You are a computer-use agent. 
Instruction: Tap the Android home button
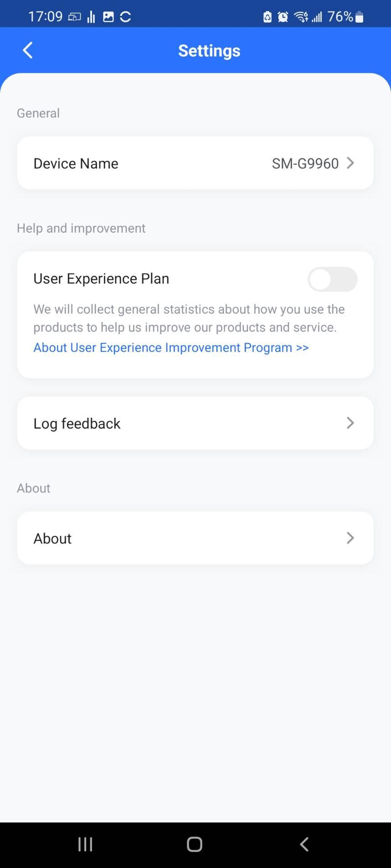195,844
